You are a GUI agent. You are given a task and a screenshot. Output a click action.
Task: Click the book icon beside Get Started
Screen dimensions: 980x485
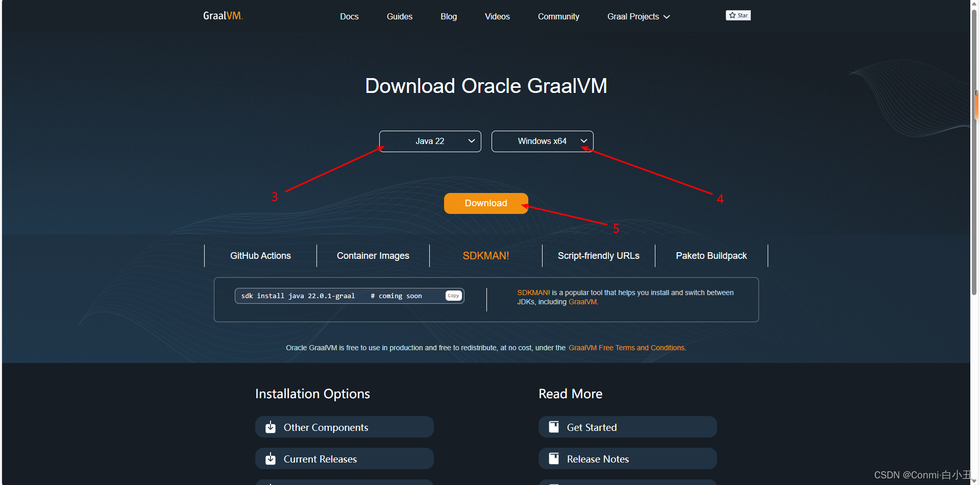[x=553, y=427]
